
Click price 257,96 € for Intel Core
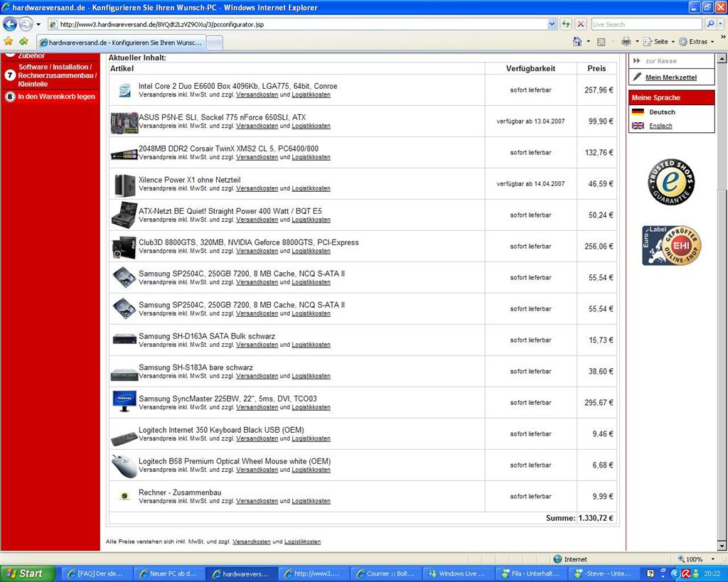[x=599, y=90]
